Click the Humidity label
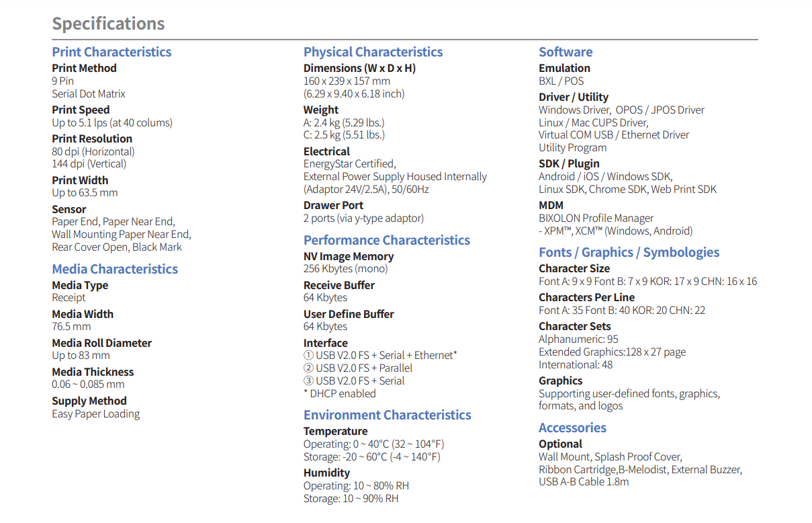The image size is (812, 523). (x=326, y=473)
